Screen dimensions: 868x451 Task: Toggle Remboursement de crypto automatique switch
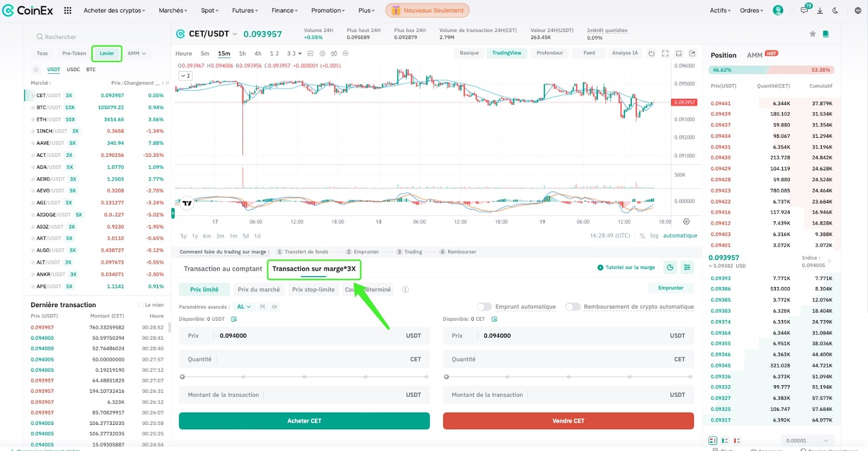point(573,307)
